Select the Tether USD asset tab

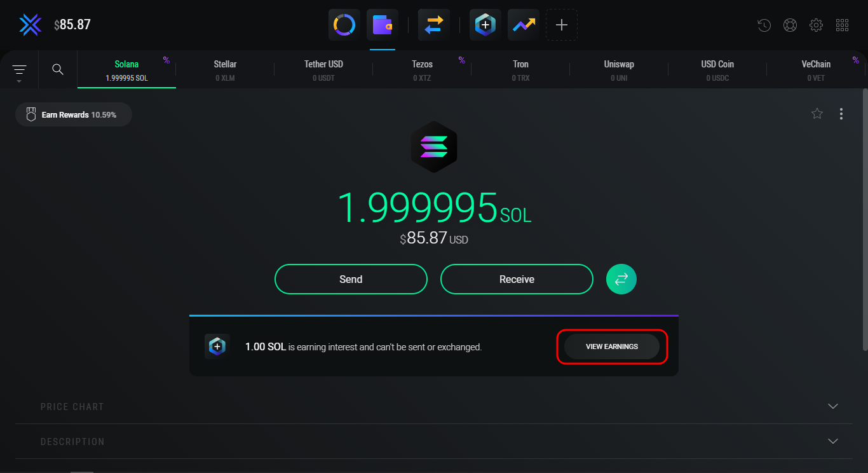(x=323, y=70)
